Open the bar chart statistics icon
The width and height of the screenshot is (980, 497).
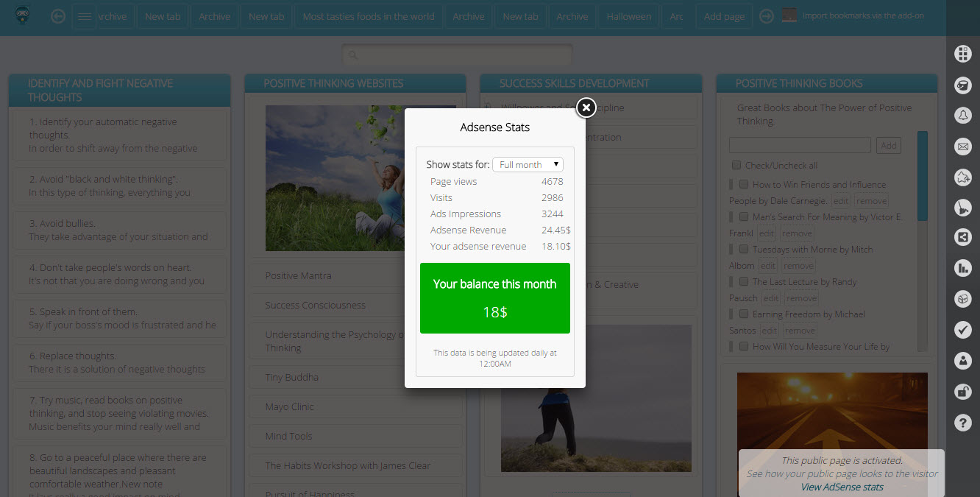(x=962, y=268)
